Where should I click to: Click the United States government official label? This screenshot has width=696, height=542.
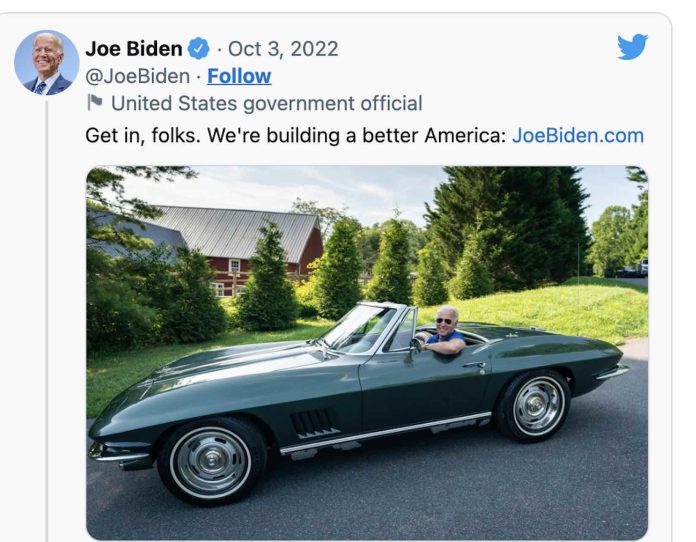coord(266,103)
